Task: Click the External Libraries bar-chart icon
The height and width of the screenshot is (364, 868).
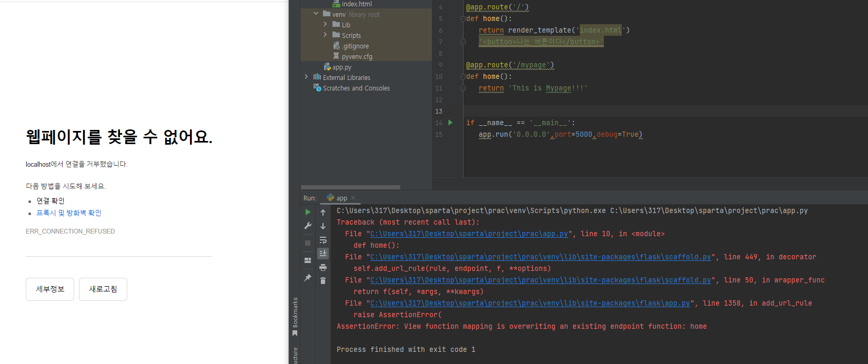Action: point(317,77)
